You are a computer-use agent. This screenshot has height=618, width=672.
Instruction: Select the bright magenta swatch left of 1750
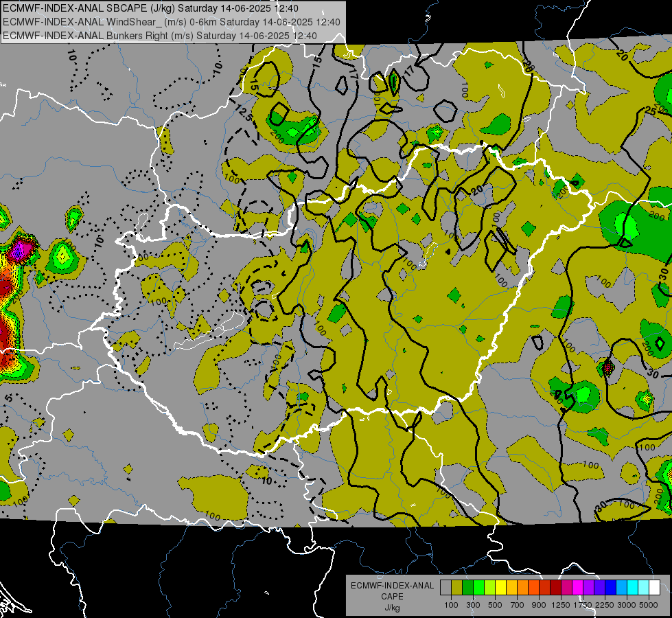click(x=578, y=587)
